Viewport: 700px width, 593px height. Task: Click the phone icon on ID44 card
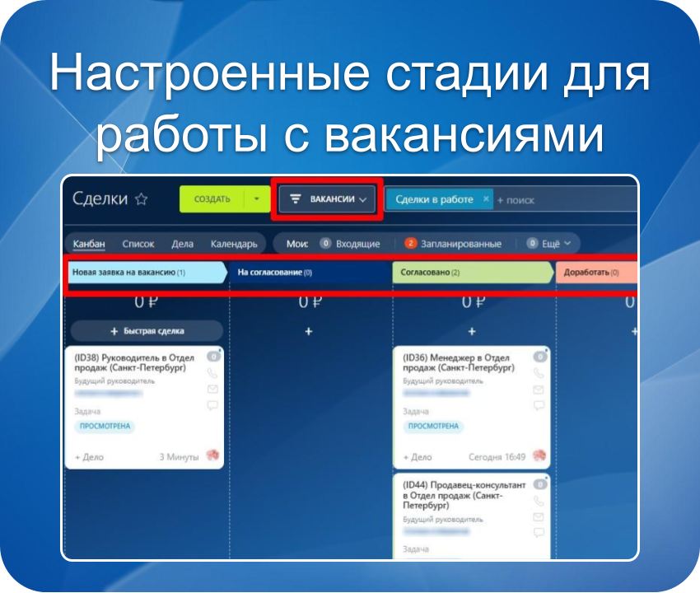pos(539,501)
